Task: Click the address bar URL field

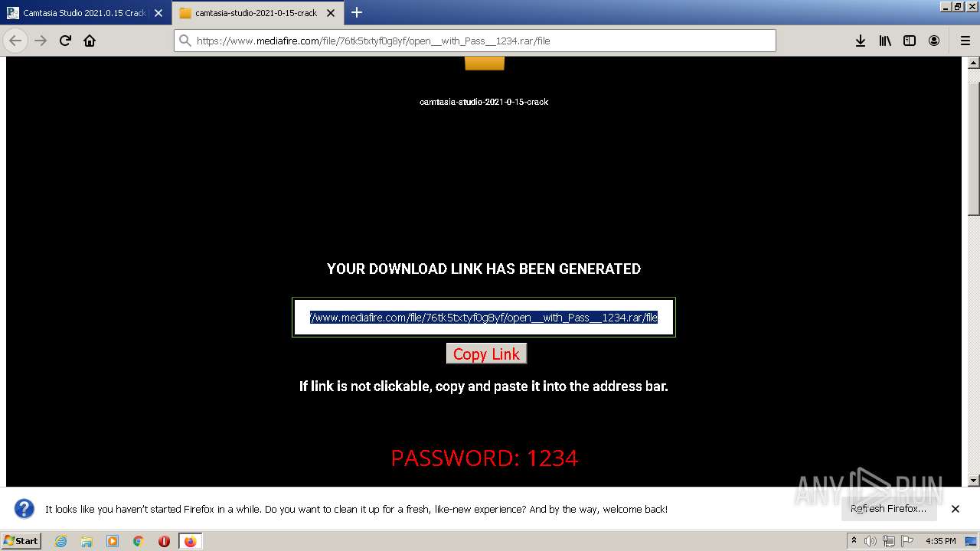Action: pyautogui.click(x=475, y=41)
